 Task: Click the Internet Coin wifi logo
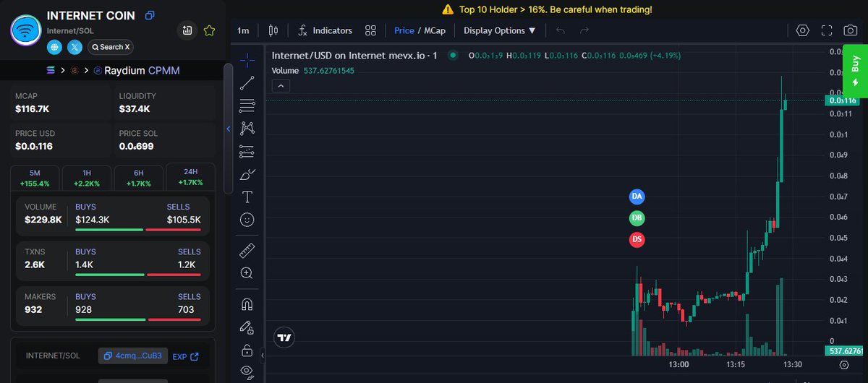[x=25, y=30]
